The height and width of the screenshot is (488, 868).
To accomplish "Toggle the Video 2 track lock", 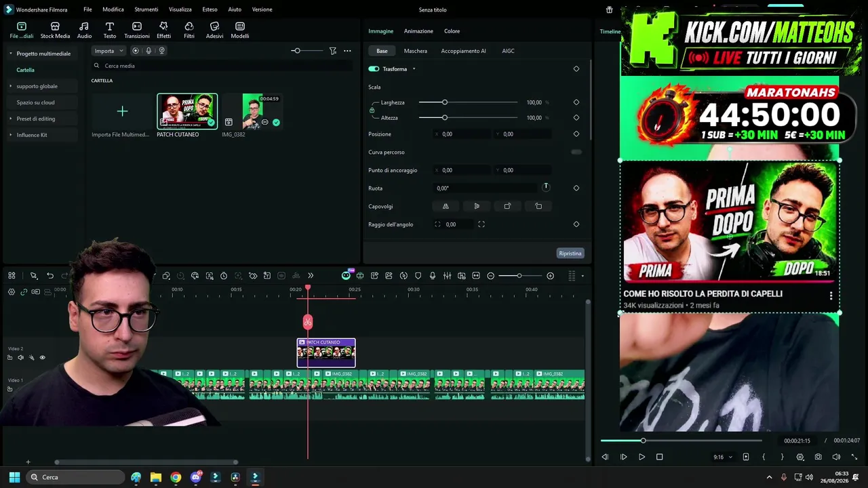I will click(9, 358).
